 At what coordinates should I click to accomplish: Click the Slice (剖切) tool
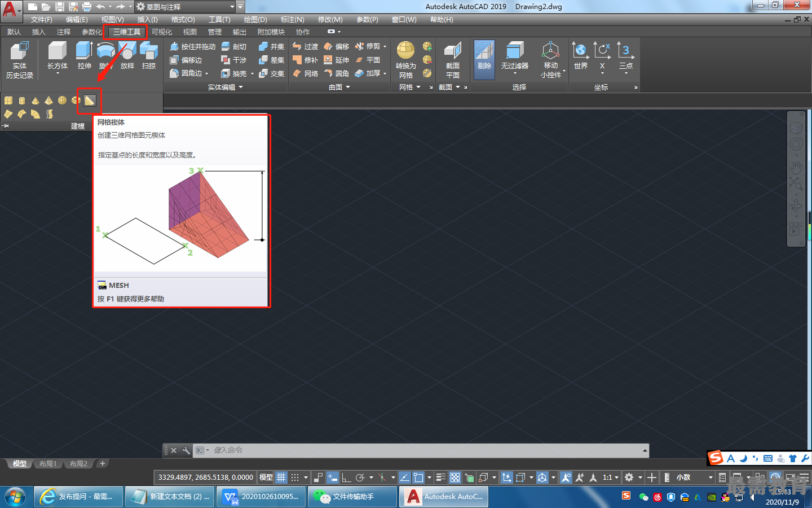click(x=234, y=46)
